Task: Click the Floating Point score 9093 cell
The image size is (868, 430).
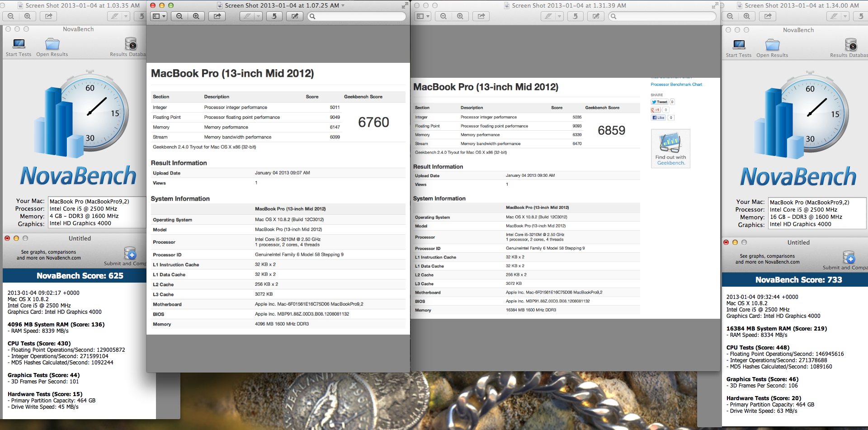Action: (x=577, y=126)
